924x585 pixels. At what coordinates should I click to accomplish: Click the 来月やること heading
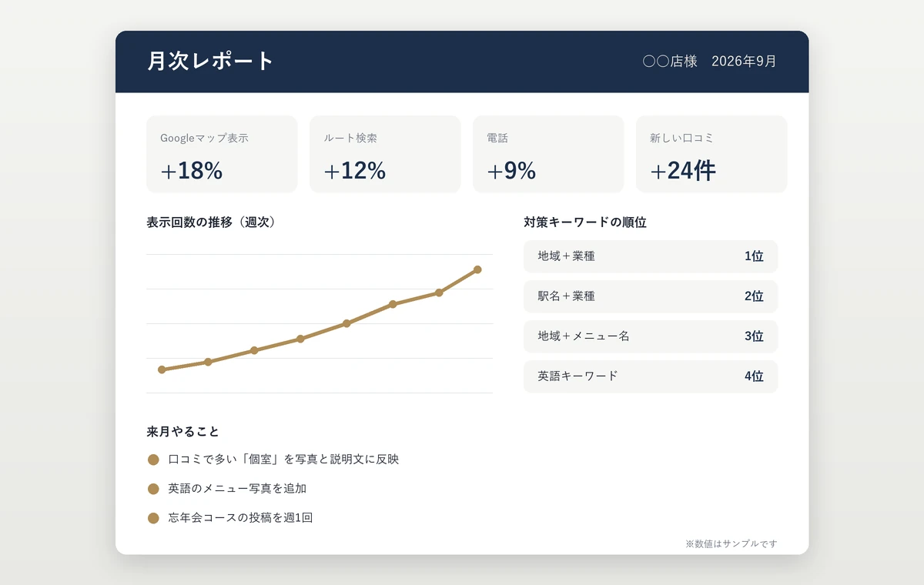183,432
